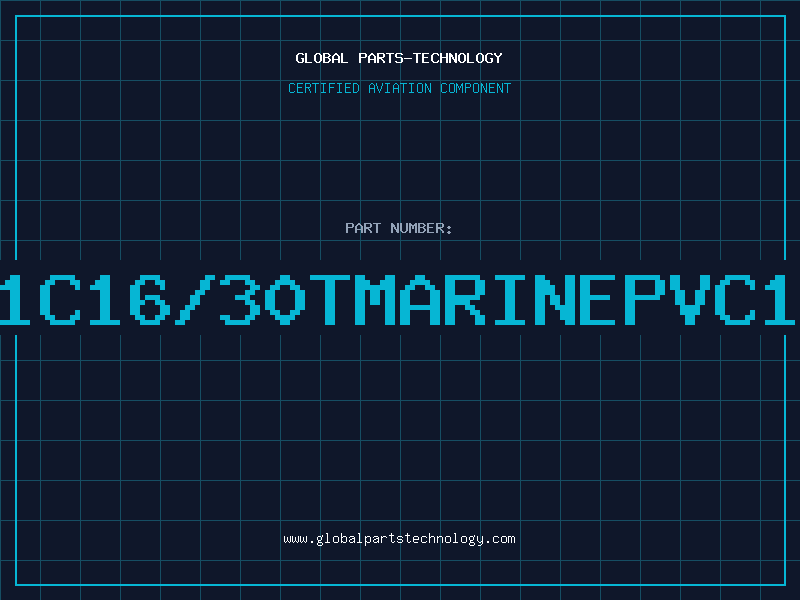
Task: Click the slash character in part number
Action: point(194,299)
